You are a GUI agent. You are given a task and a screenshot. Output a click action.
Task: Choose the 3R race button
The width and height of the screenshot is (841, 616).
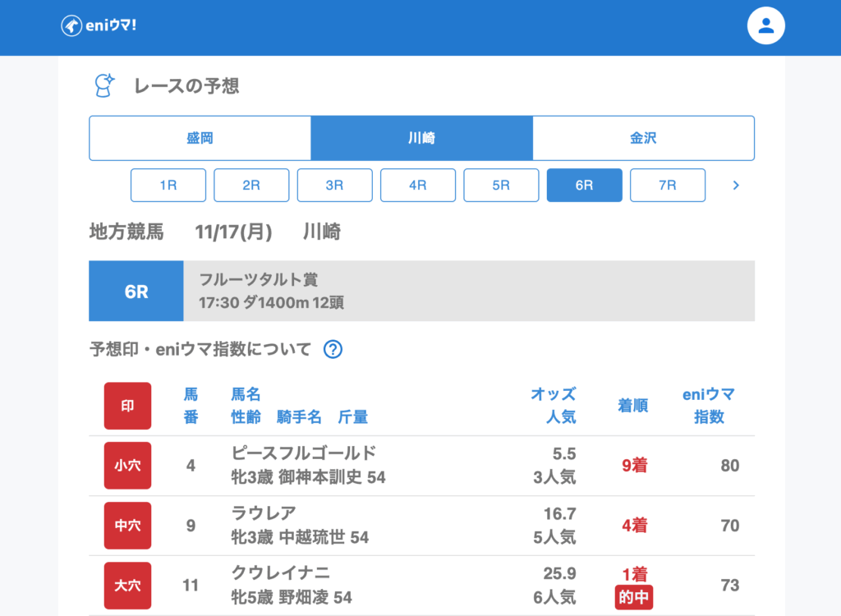[x=334, y=185]
